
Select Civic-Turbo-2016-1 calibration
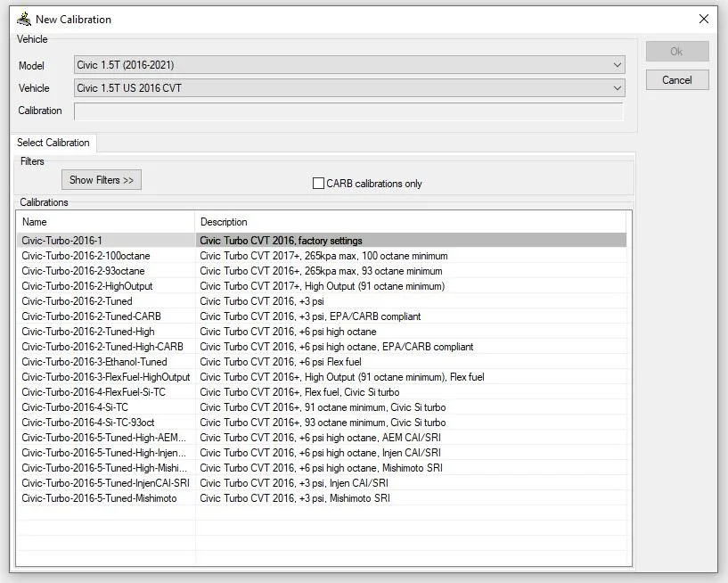(322, 241)
